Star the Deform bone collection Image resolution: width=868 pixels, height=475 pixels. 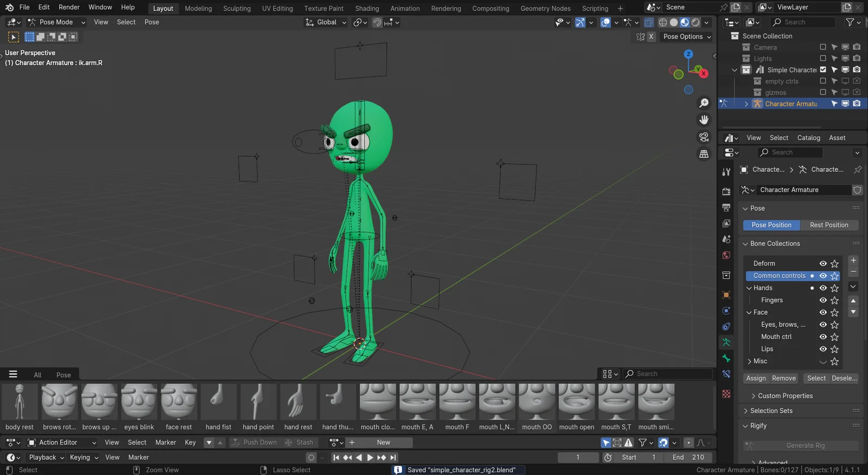(834, 264)
